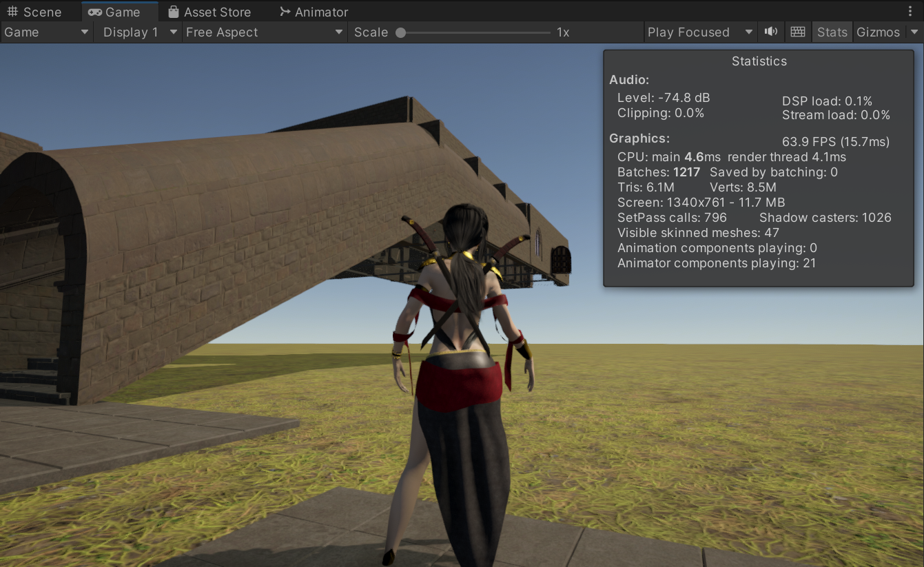Click the Asset Store bag icon

pos(174,12)
